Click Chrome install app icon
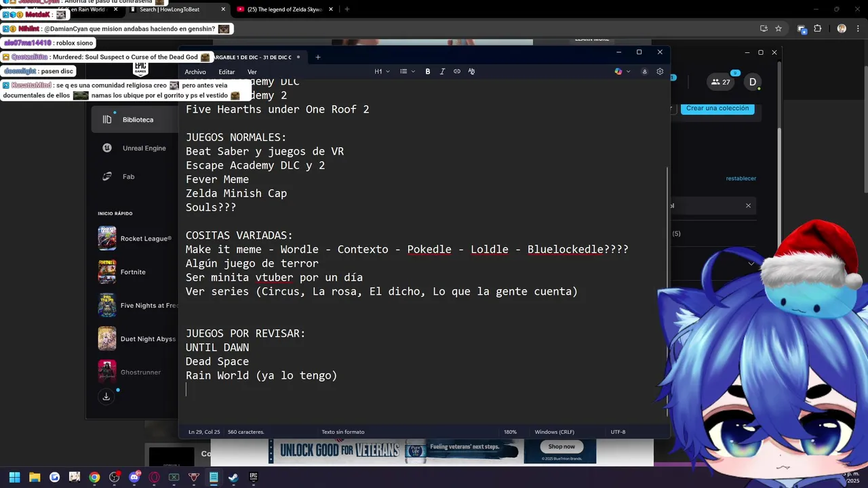The height and width of the screenshot is (488, 868). (764, 28)
